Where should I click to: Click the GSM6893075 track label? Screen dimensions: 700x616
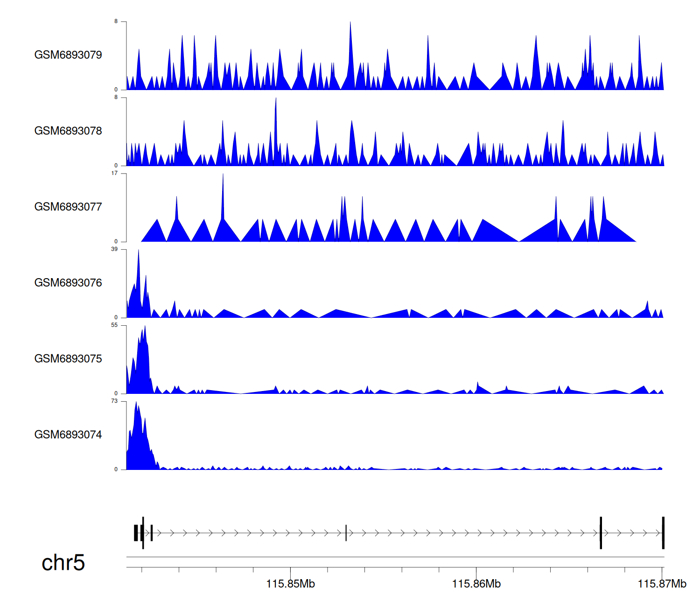[68, 359]
